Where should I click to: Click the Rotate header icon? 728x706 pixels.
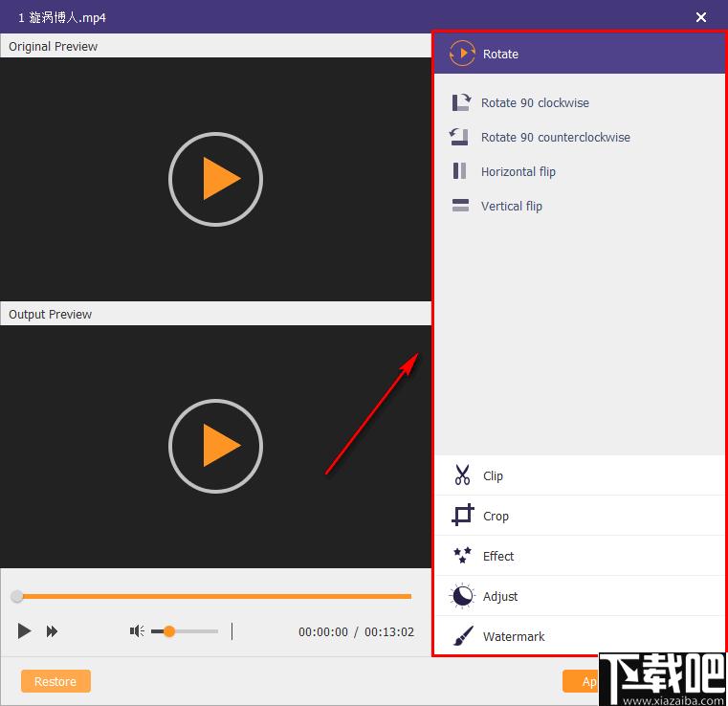pyautogui.click(x=462, y=54)
